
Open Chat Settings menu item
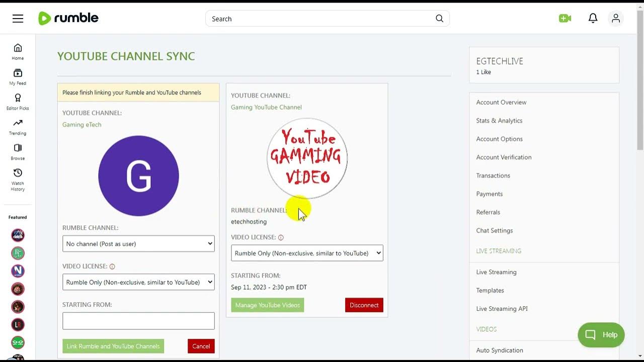[495, 230]
